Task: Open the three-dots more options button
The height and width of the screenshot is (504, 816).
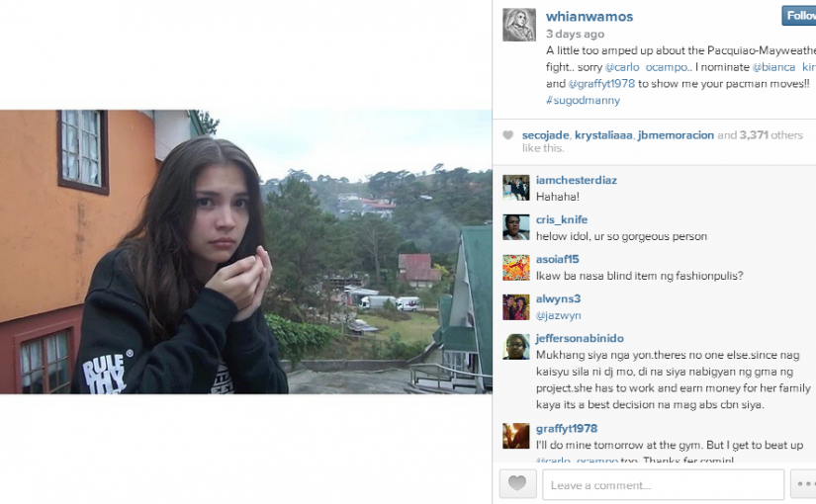Action: [803, 483]
